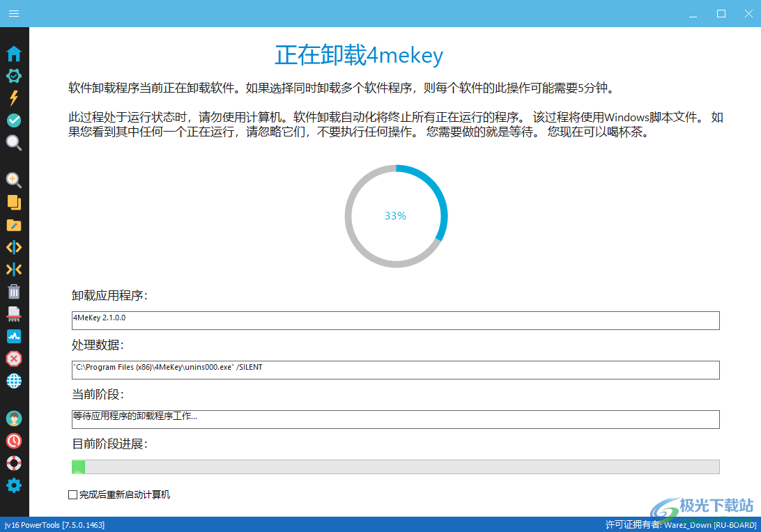Click the current stage status field

coord(396,419)
